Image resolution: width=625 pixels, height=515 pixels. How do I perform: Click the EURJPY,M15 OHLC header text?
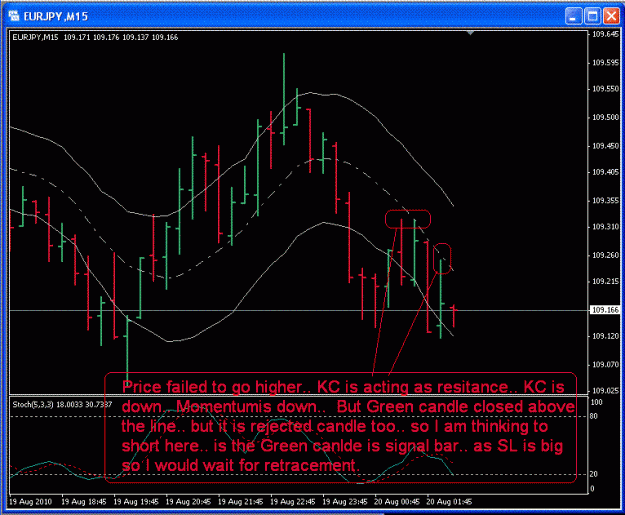[95, 37]
